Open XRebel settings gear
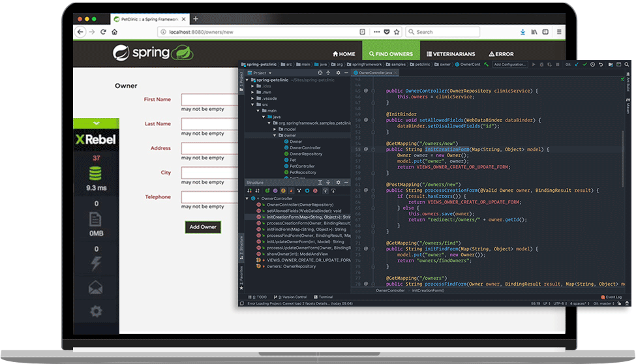 pos(96,311)
